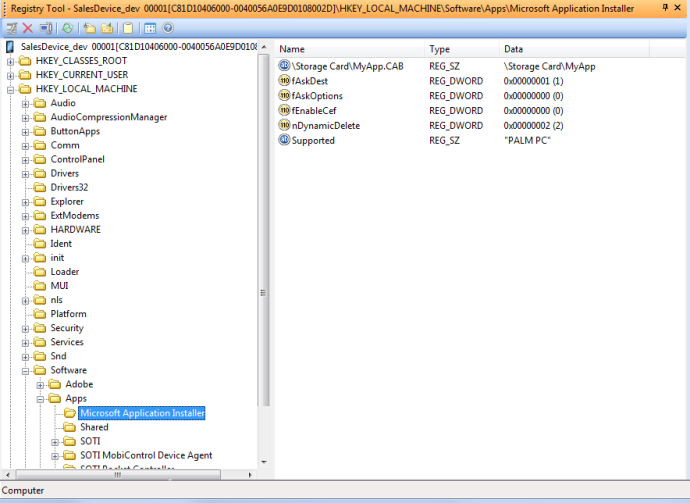The height and width of the screenshot is (503, 690).
Task: Click the Drivers32 folder icon
Action: pos(40,187)
